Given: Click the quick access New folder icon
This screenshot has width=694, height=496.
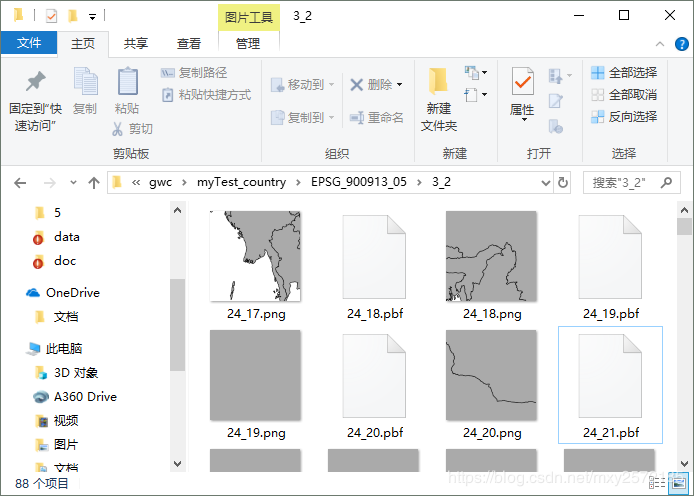Looking at the screenshot, I should tap(73, 16).
